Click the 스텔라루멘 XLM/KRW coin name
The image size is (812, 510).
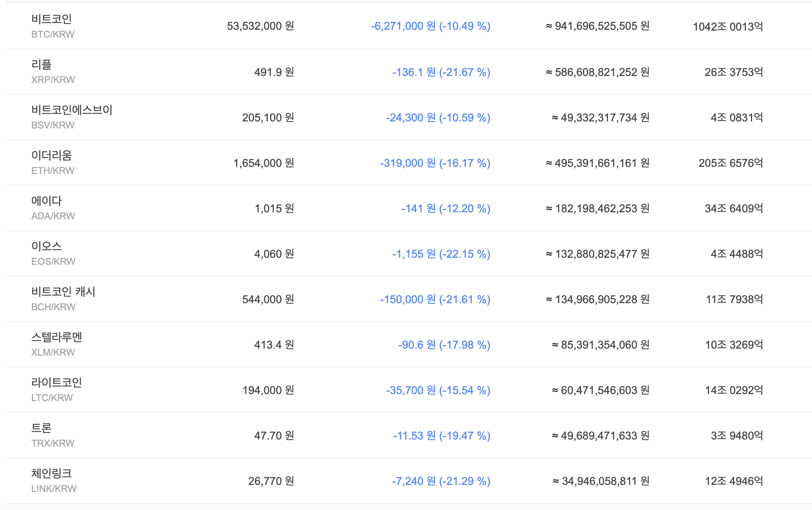(57, 337)
